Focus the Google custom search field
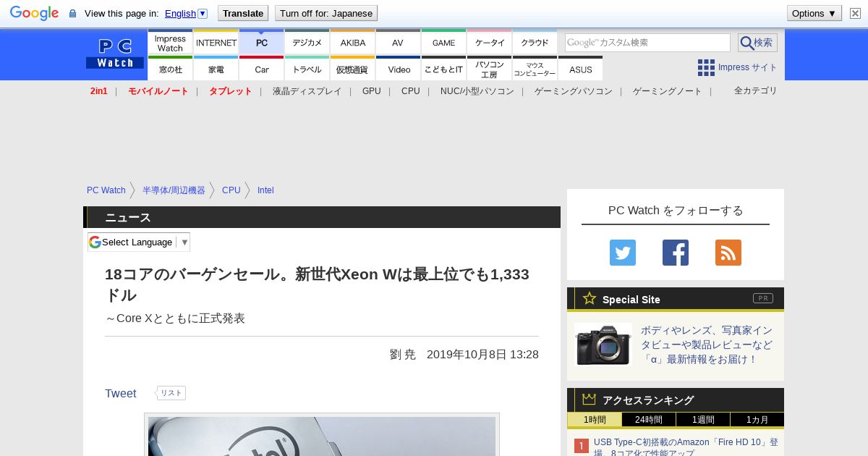Screen dimensions: 868x456 point(647,43)
